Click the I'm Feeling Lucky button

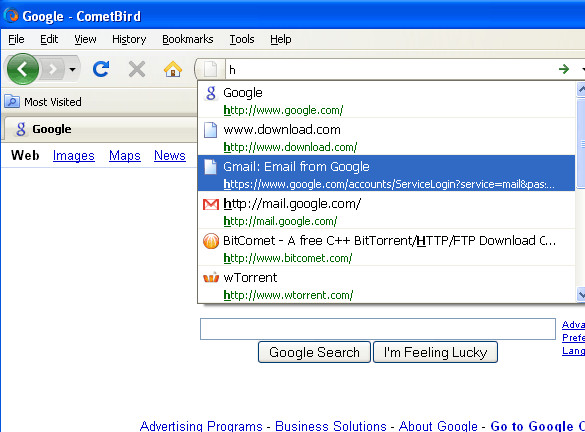(435, 352)
